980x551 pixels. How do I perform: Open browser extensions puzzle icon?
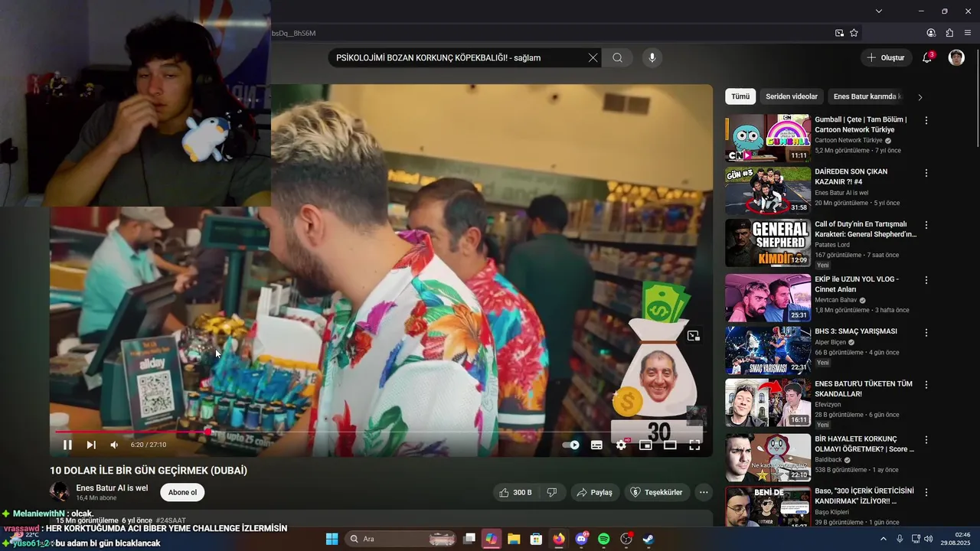[x=949, y=33]
